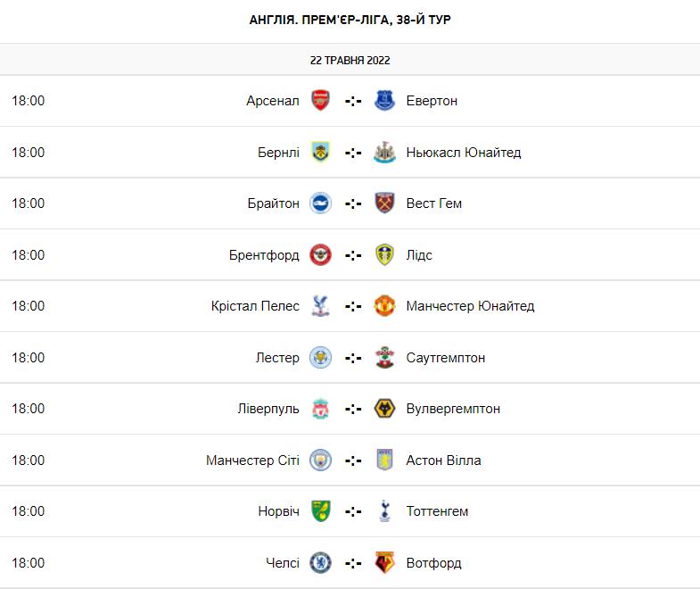Click the Manchester United crest icon
The image size is (700, 589).
[x=384, y=306]
